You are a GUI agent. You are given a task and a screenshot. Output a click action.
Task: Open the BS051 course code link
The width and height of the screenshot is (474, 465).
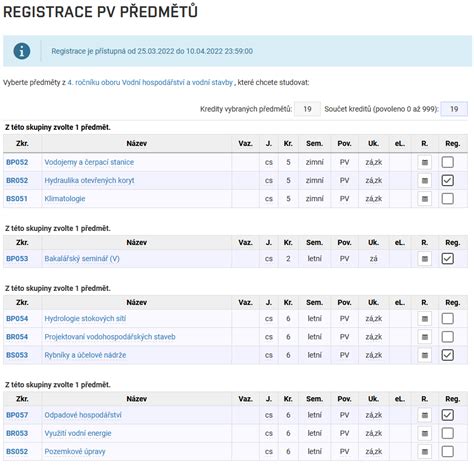(17, 199)
